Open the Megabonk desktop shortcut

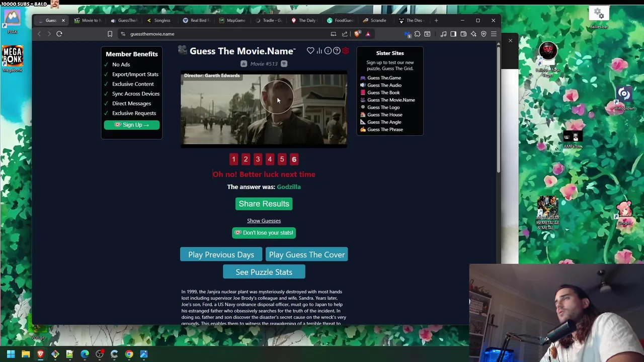[x=13, y=58]
